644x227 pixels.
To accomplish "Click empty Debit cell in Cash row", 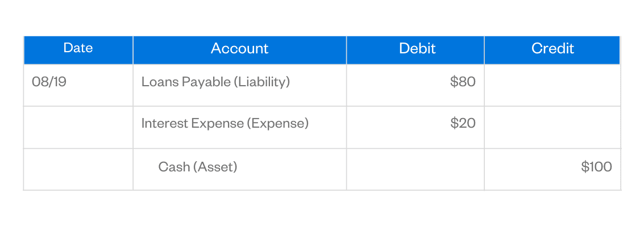I will [x=415, y=169].
